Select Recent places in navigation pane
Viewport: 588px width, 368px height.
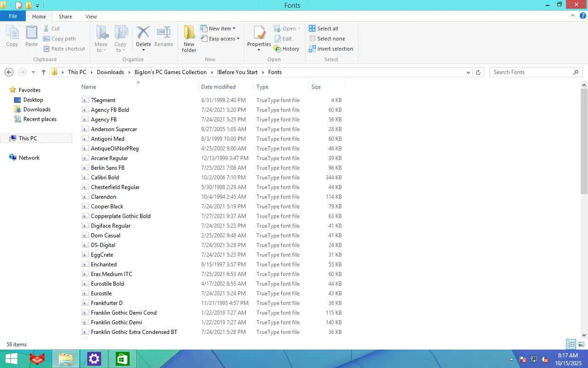click(40, 119)
